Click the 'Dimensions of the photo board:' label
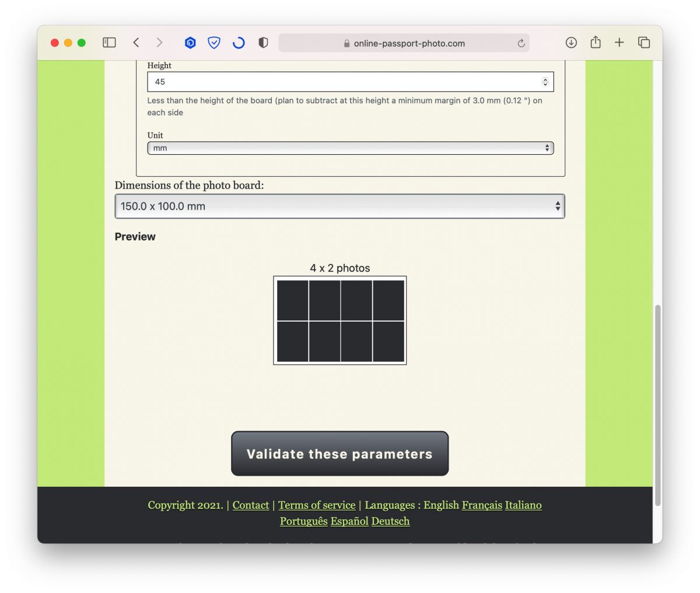The width and height of the screenshot is (700, 593). (189, 186)
